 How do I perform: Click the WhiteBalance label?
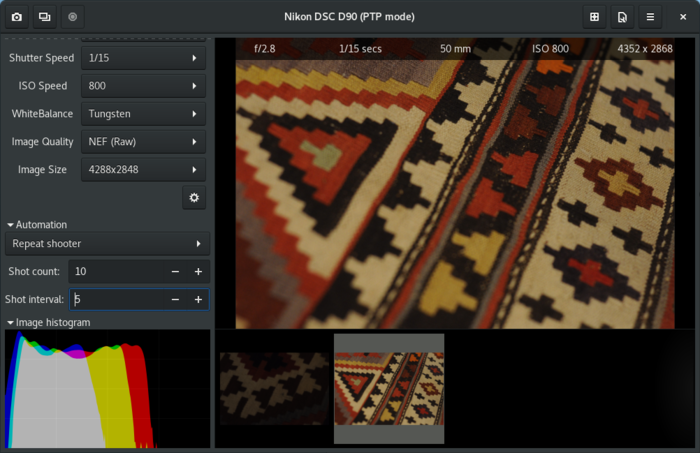[42, 114]
